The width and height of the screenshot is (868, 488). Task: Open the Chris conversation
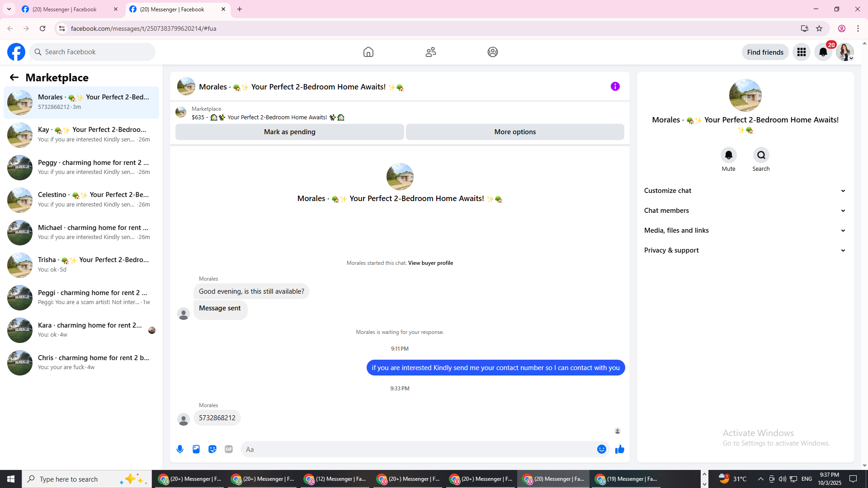(81, 362)
